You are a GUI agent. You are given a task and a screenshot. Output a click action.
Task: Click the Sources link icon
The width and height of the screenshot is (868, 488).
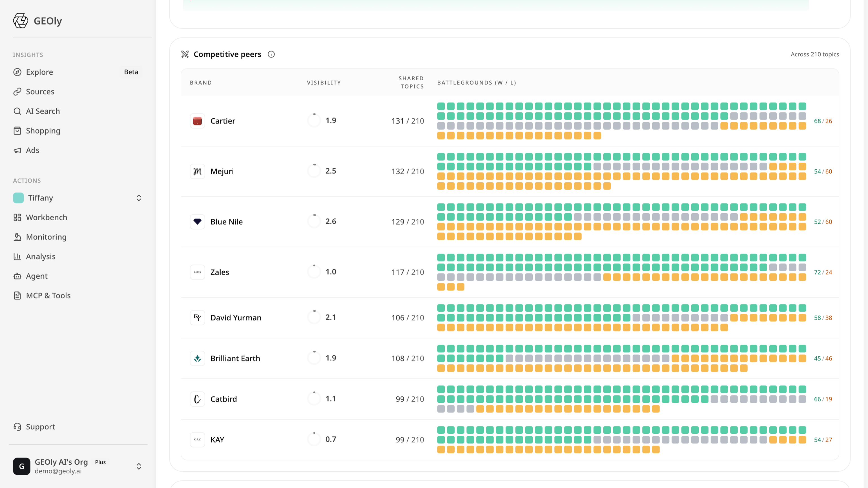[x=17, y=92]
